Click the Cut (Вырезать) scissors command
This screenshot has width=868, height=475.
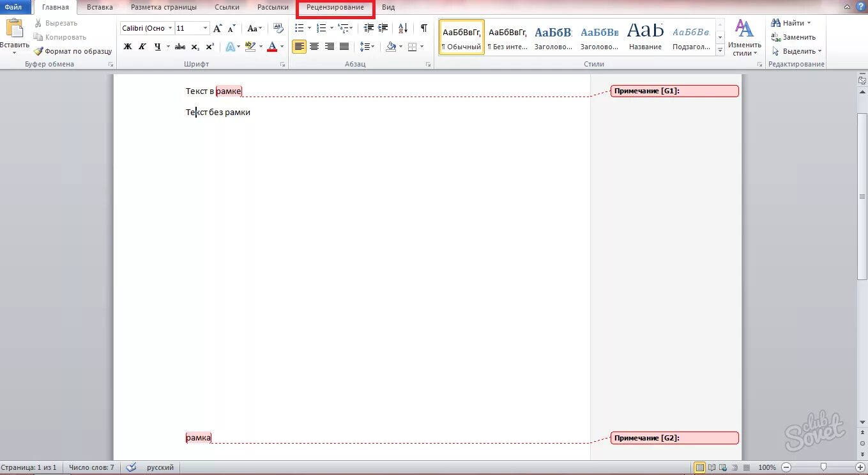click(x=56, y=23)
